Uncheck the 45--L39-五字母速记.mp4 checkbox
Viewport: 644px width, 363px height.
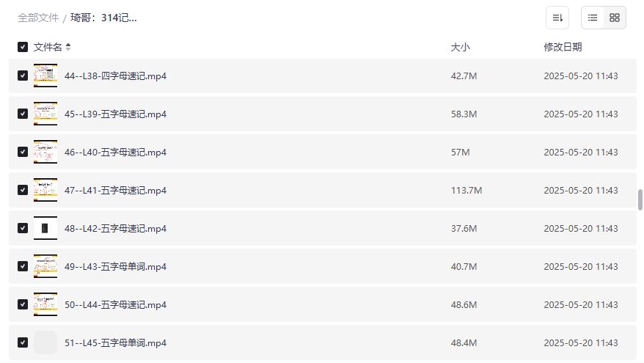[x=23, y=114]
